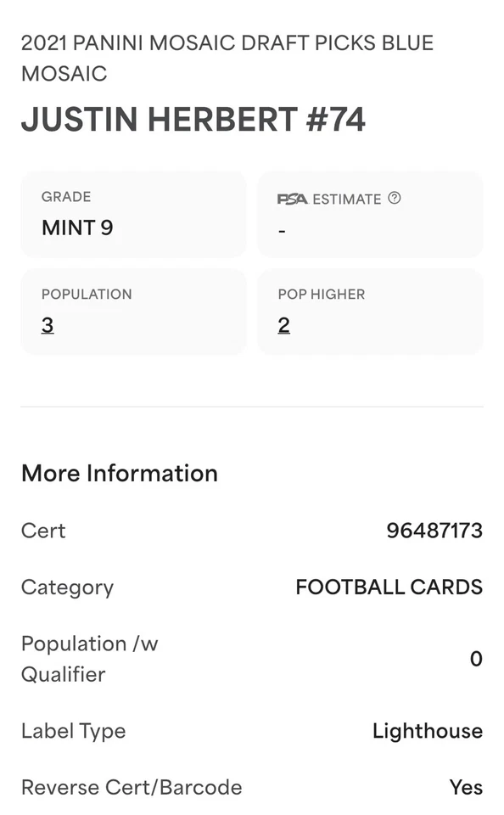504x815 pixels.
Task: Click the Cert row label
Action: click(43, 531)
